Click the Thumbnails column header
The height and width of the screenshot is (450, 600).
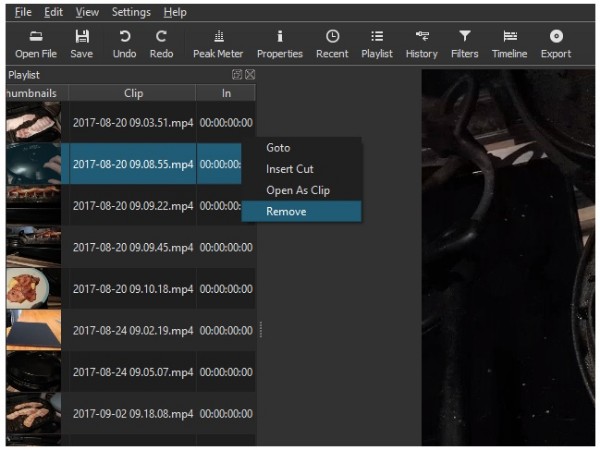pyautogui.click(x=37, y=93)
